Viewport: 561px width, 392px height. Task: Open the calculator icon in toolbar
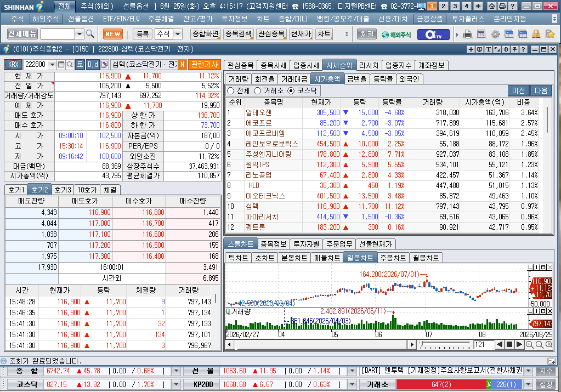pos(481,35)
